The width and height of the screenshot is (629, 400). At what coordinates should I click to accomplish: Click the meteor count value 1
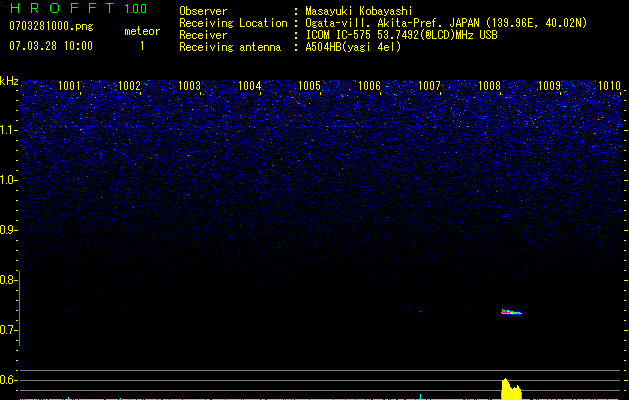[141, 46]
